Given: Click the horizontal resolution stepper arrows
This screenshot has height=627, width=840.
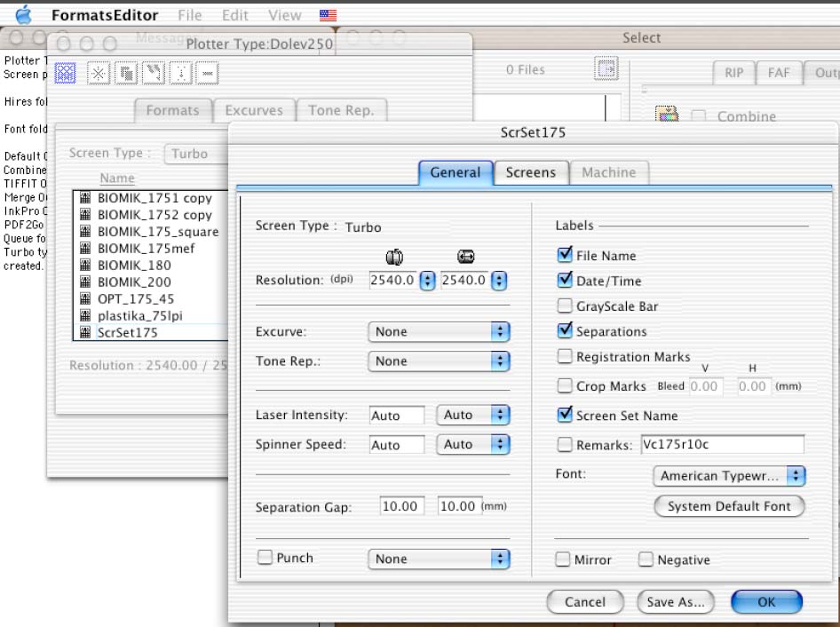Looking at the screenshot, I should pos(499,281).
